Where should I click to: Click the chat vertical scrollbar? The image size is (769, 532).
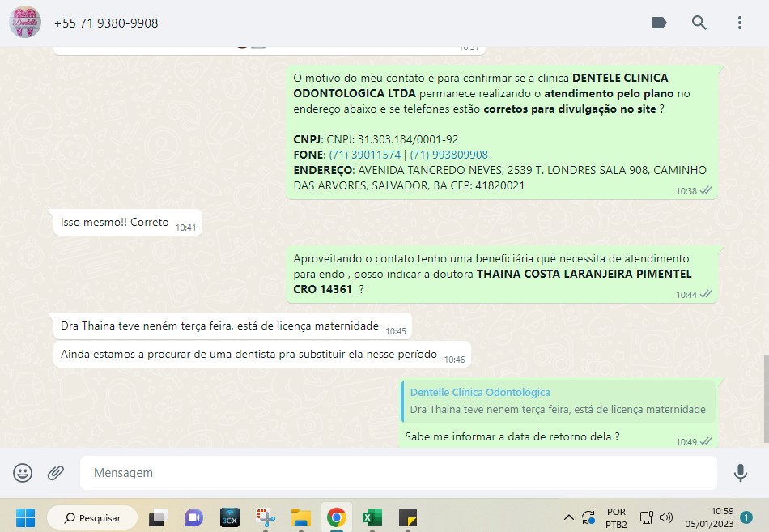pos(766,398)
